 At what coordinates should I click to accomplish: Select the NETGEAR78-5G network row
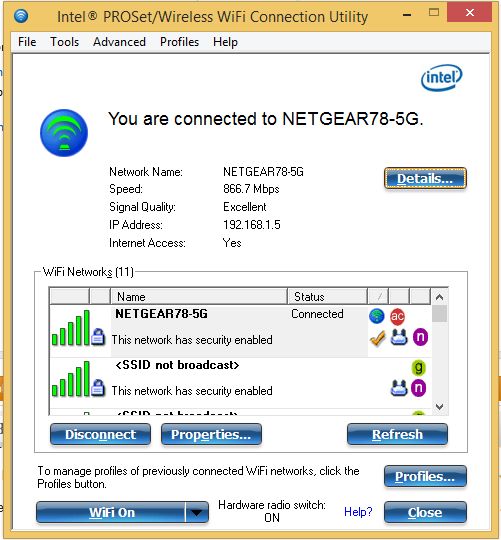pyautogui.click(x=240, y=331)
